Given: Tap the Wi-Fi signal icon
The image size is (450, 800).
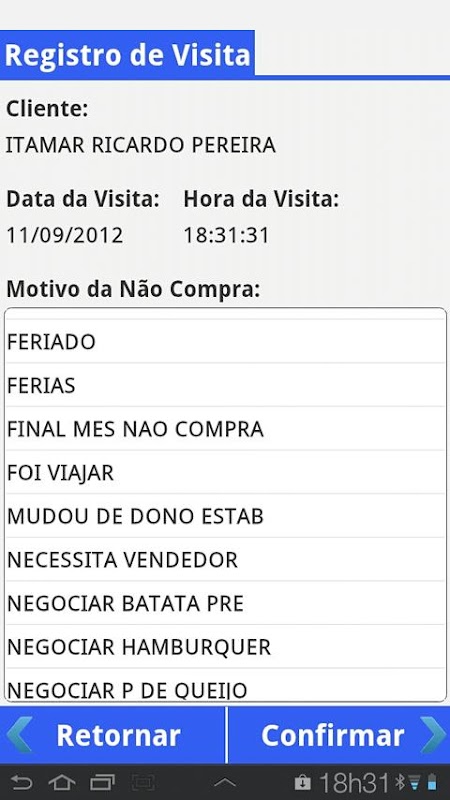Looking at the screenshot, I should pos(414,782).
